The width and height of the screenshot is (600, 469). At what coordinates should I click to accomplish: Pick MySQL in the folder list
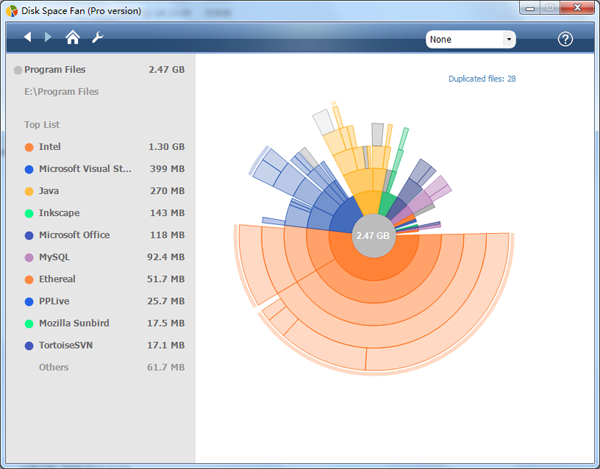click(55, 257)
